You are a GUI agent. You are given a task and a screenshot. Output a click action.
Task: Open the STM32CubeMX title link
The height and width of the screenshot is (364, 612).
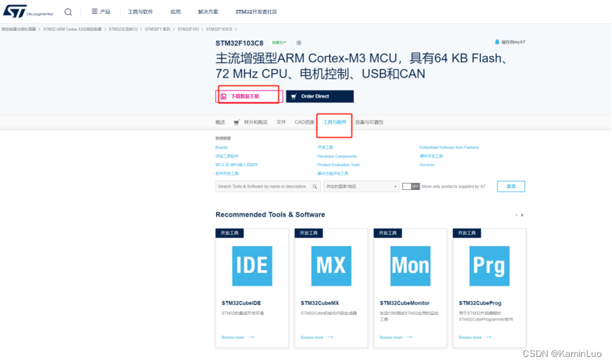pyautogui.click(x=319, y=303)
